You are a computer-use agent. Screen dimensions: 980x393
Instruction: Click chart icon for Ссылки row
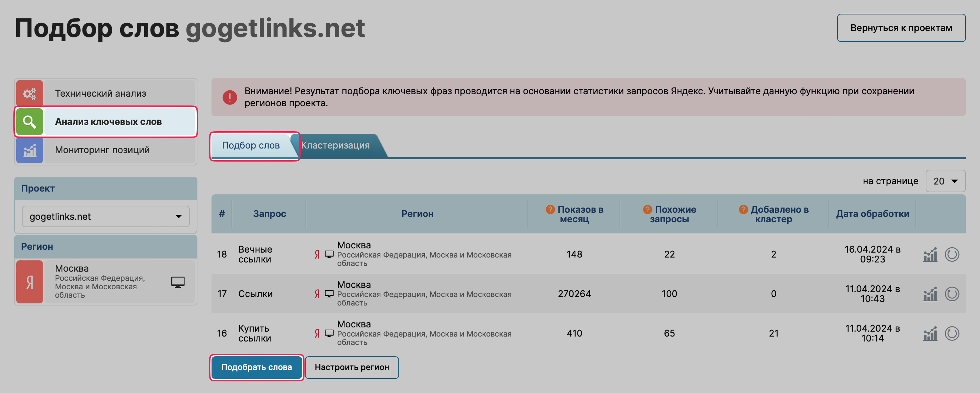pyautogui.click(x=930, y=294)
